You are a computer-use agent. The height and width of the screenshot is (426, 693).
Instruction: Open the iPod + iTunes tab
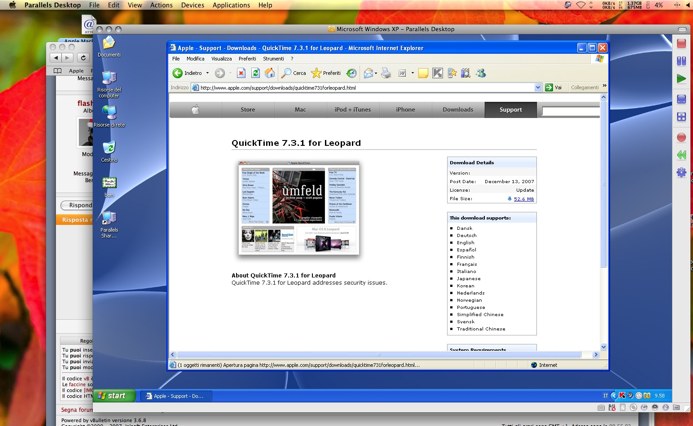(x=353, y=110)
